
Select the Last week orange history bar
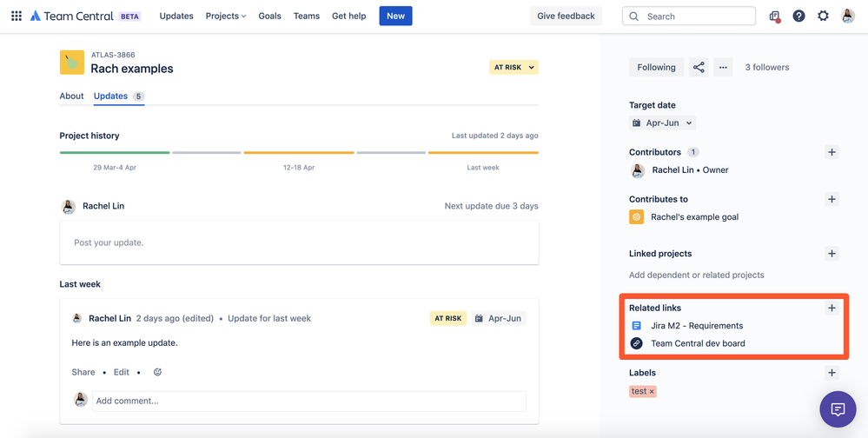(483, 153)
